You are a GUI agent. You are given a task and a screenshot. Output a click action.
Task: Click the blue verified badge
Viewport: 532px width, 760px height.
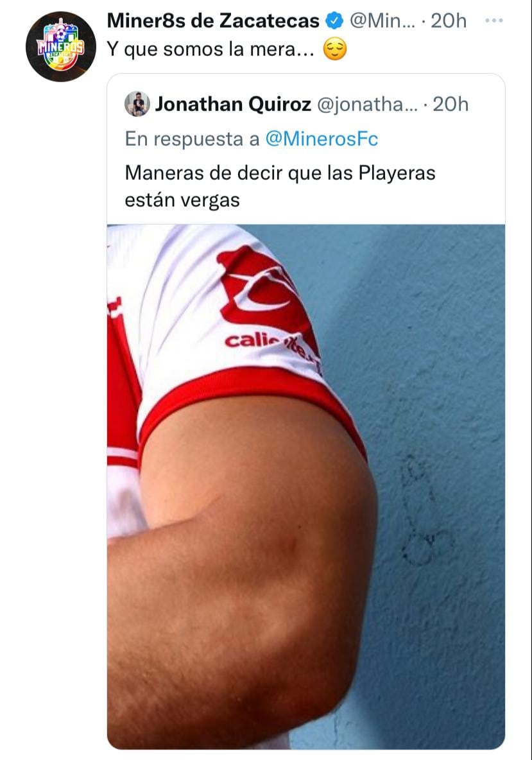point(334,21)
